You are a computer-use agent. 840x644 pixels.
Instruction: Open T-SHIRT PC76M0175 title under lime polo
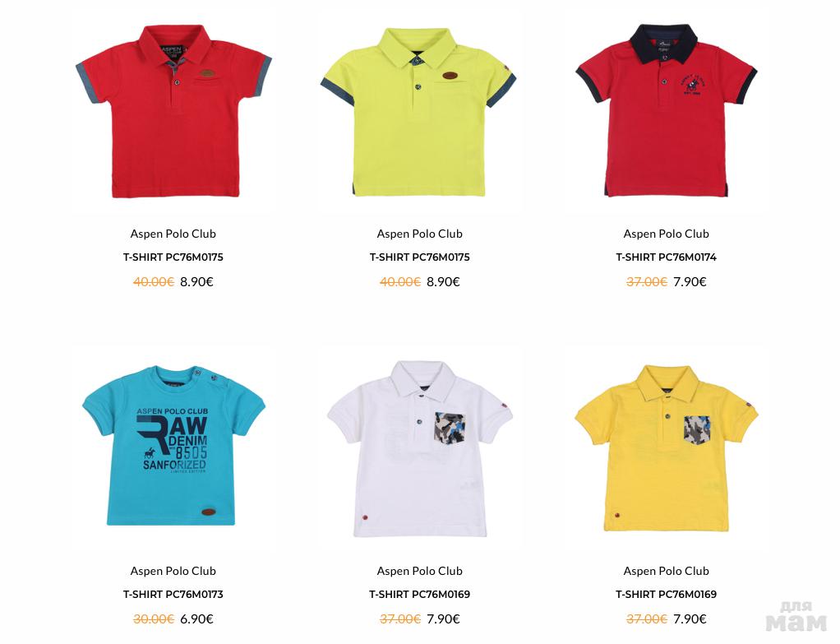pyautogui.click(x=419, y=257)
